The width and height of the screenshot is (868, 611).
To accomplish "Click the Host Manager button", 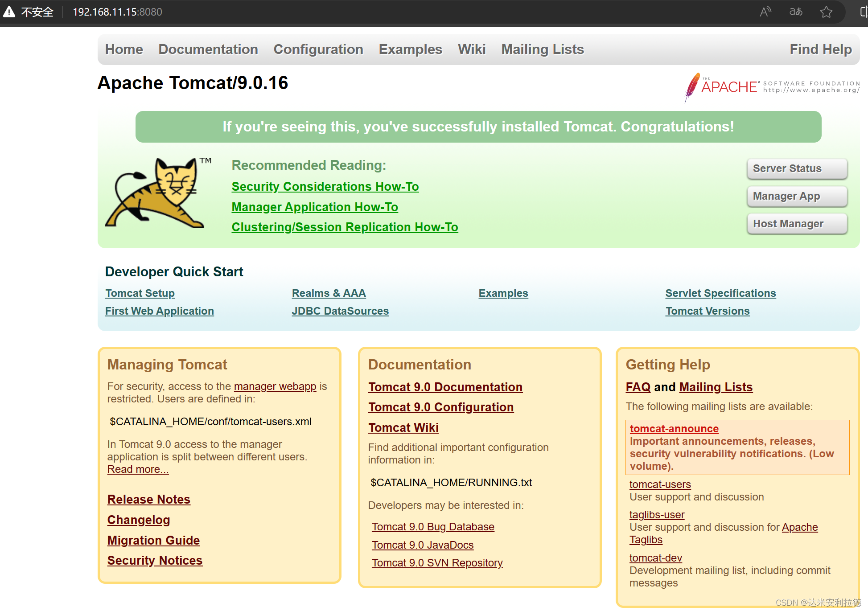I will (797, 224).
